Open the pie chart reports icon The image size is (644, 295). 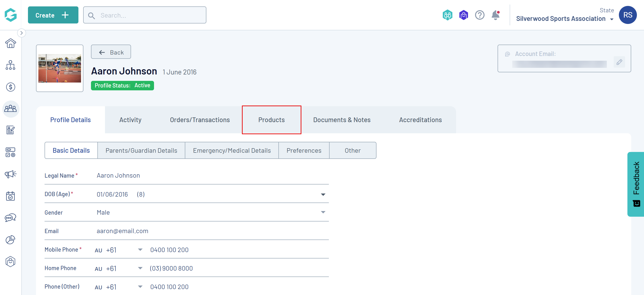(x=10, y=240)
